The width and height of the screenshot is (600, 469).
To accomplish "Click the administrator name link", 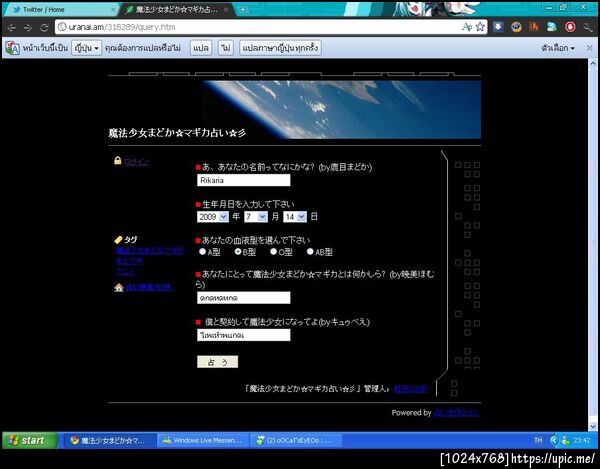I will pyautogui.click(x=410, y=389).
